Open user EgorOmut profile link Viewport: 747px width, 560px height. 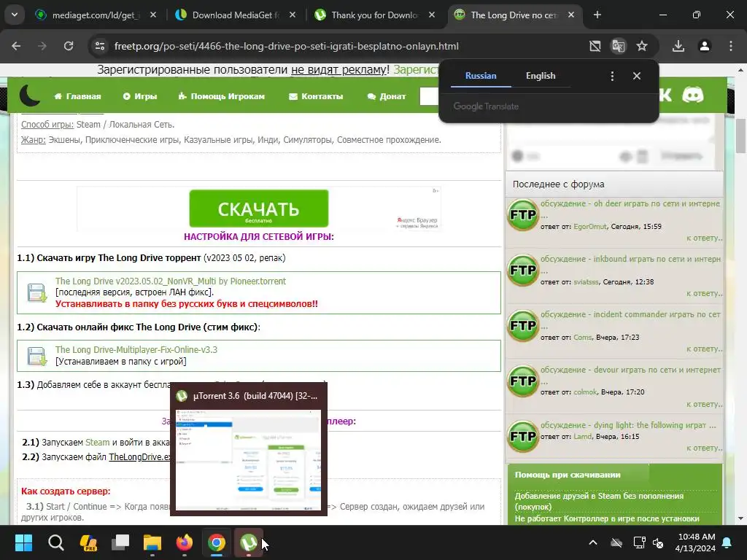coord(589,226)
